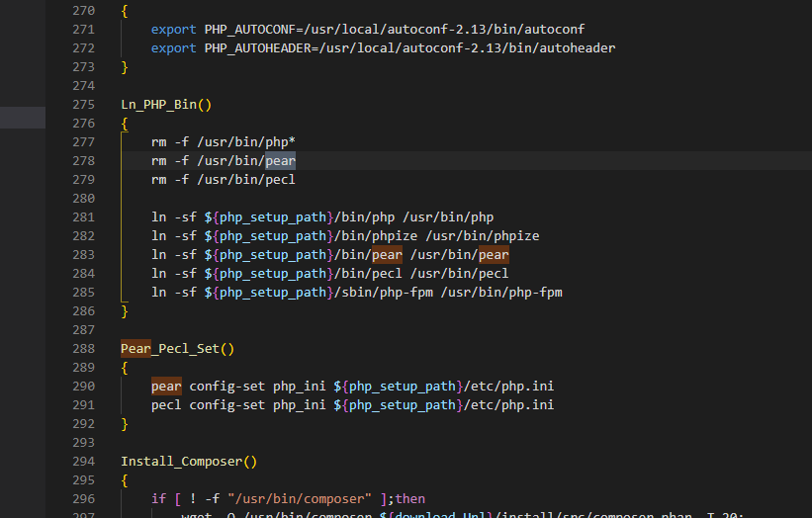Click the PHP_AUTOHEADER variable name

coord(257,47)
